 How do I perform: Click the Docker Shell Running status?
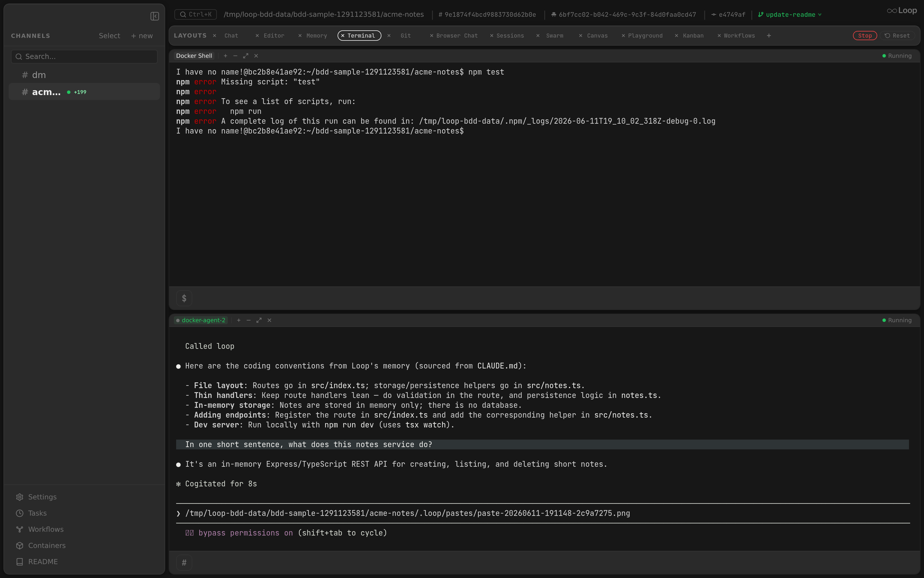click(897, 56)
